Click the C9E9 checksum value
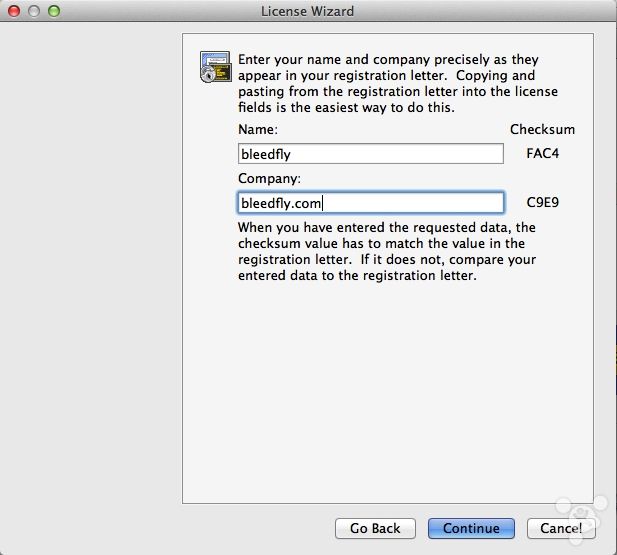The width and height of the screenshot is (617, 555). [x=542, y=202]
